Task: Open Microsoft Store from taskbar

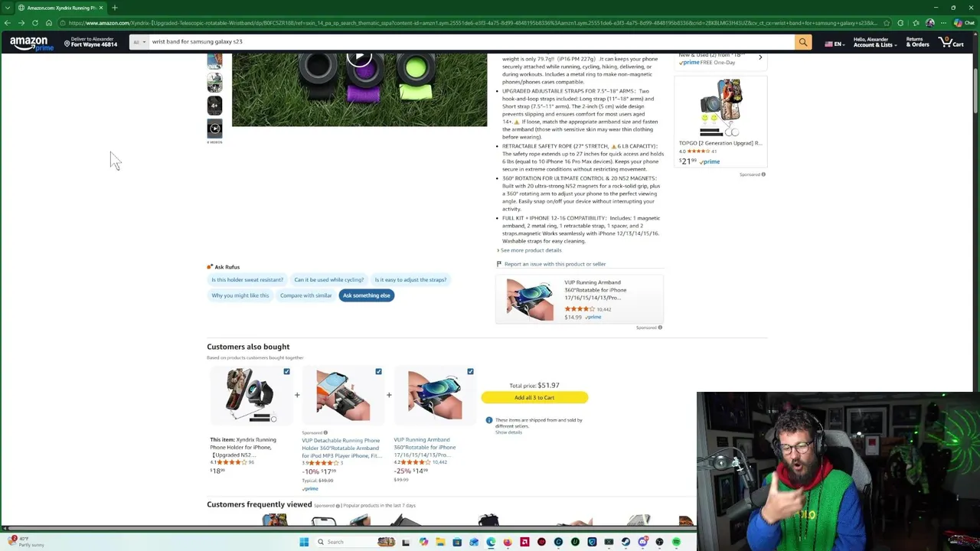Action: pos(457,542)
